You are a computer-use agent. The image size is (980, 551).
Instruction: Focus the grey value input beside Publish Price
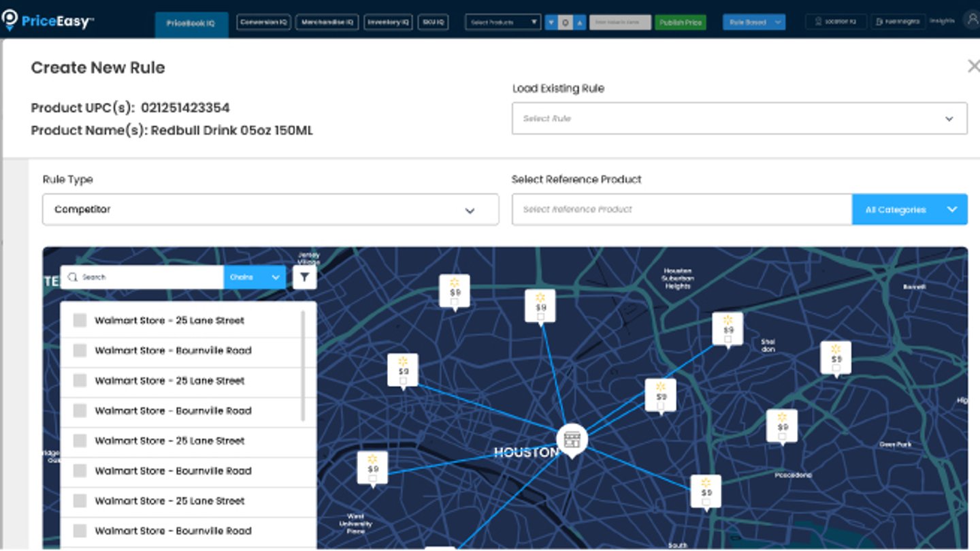[x=620, y=22]
